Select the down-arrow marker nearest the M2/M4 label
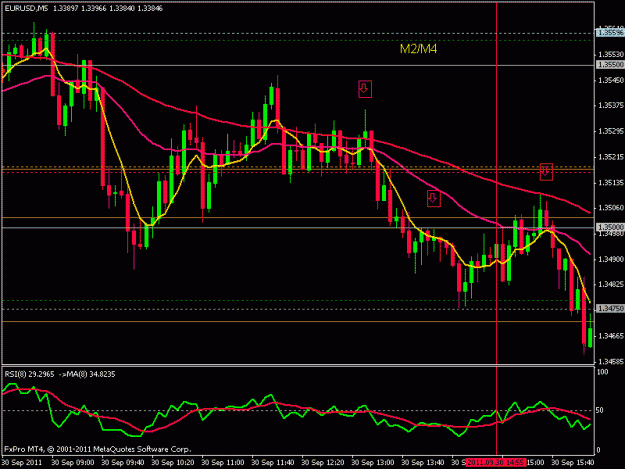The height and width of the screenshot is (469, 625). tap(365, 89)
